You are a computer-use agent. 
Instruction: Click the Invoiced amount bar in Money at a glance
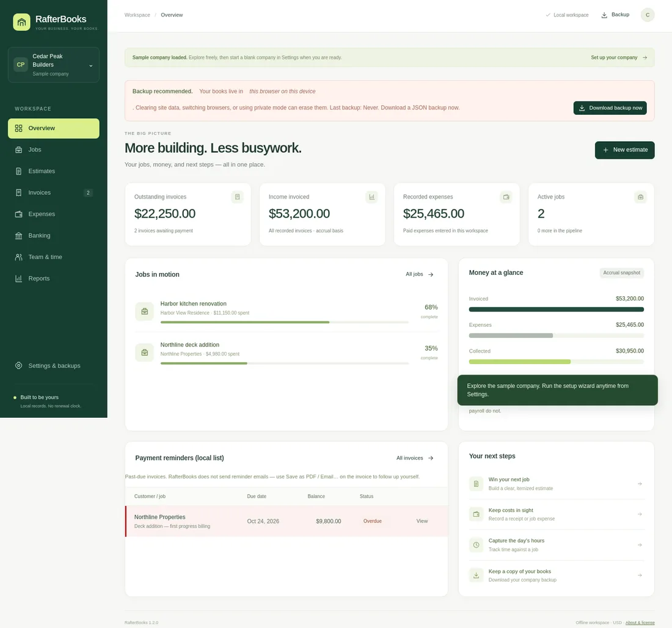(557, 310)
